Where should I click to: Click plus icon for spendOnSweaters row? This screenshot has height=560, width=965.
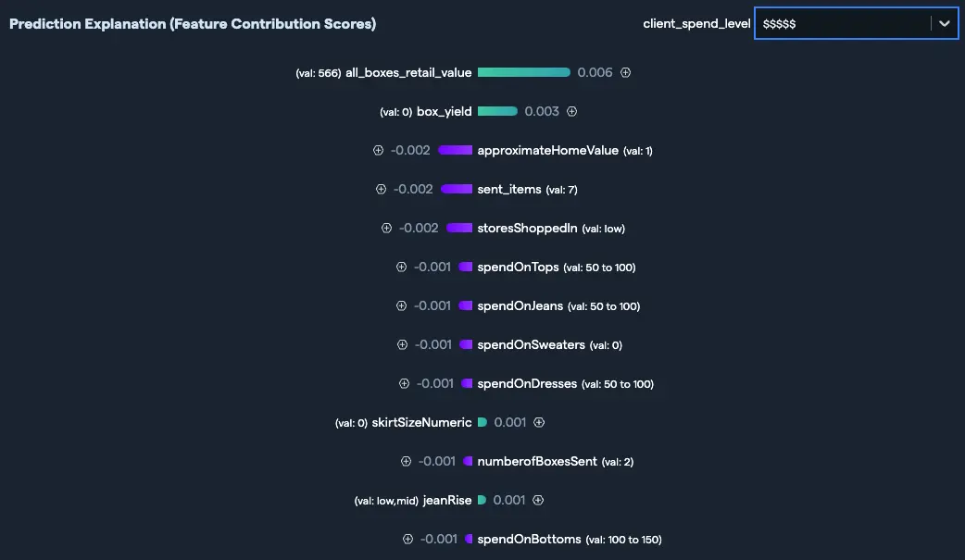coord(402,344)
